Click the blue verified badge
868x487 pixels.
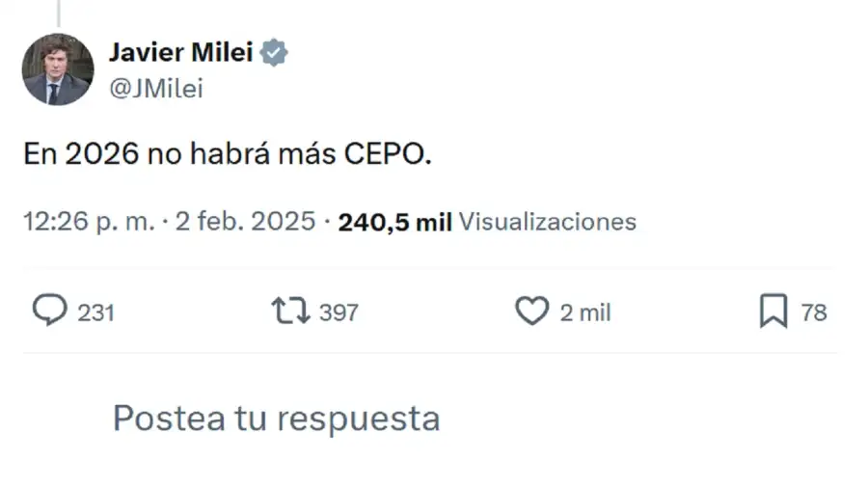point(275,53)
